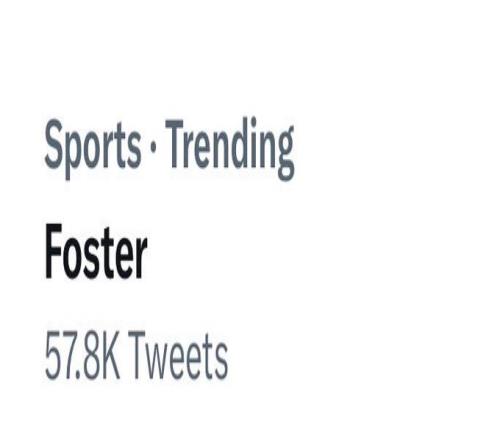Click the gray Trending label above Foster
Viewport: 500px width, 440px height.
[x=230, y=148]
